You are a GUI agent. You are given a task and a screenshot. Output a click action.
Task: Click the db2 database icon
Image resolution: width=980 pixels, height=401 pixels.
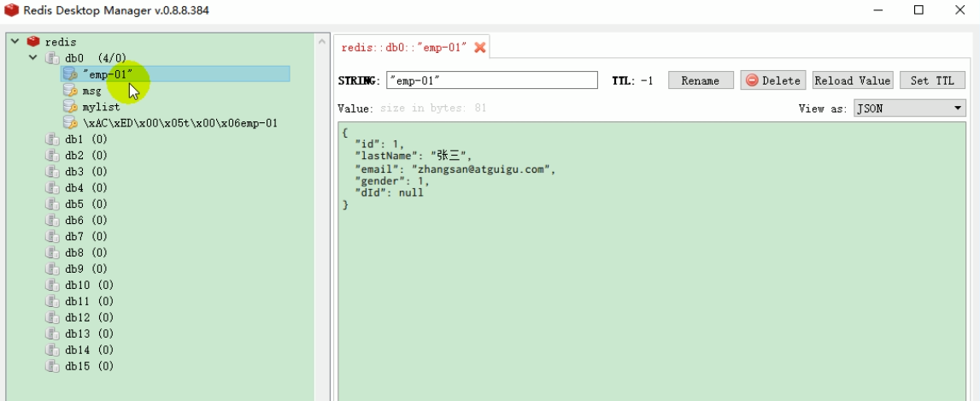click(x=52, y=156)
